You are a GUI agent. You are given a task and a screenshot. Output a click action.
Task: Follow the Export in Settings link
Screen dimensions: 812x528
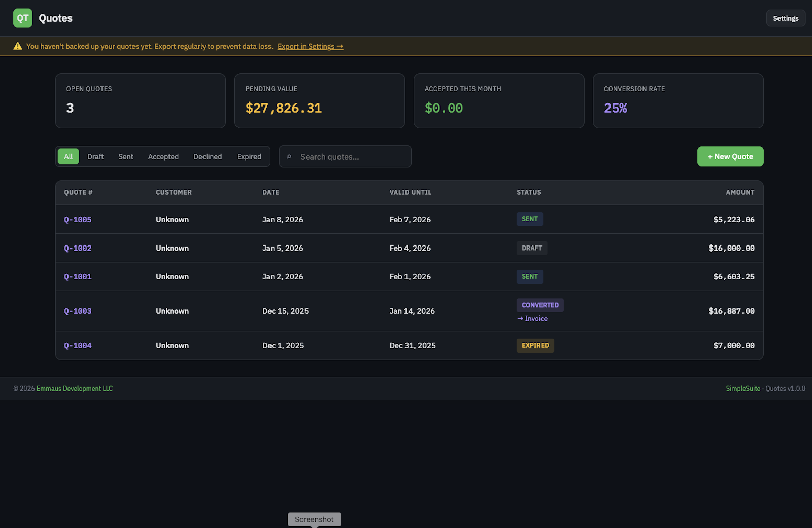[310, 46]
